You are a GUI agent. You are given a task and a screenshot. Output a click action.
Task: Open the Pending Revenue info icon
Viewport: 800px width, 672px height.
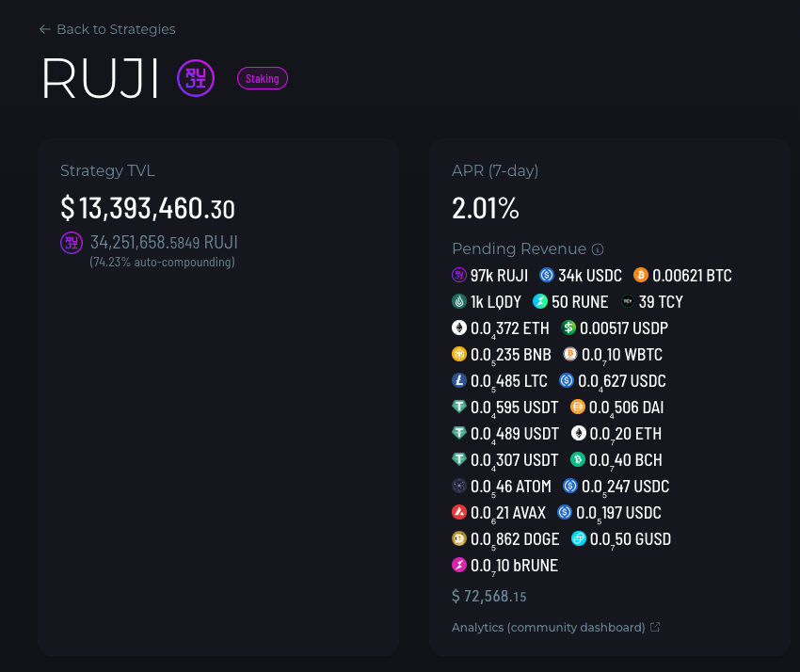(598, 249)
